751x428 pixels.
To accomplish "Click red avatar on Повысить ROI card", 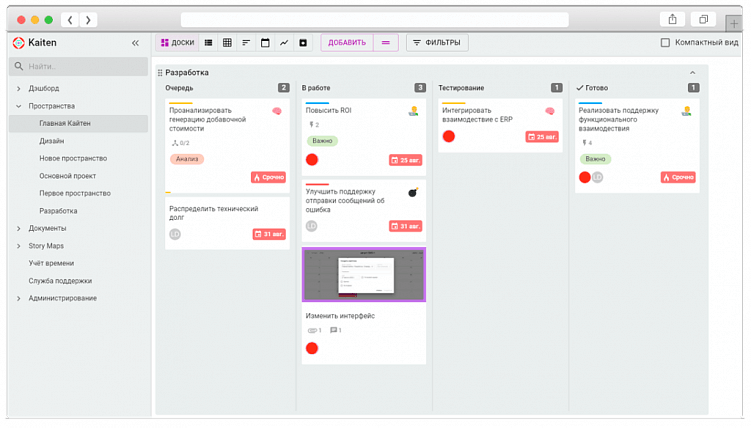I will [312, 160].
